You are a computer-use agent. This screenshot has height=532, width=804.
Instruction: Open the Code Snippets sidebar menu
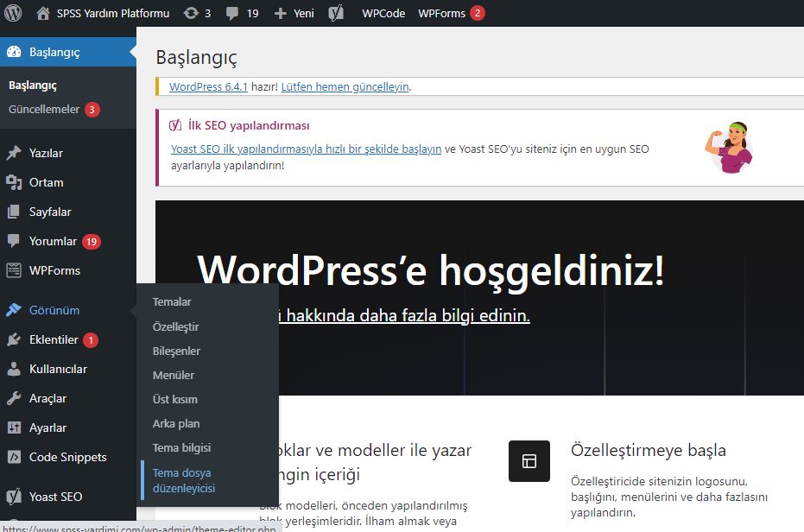pyautogui.click(x=68, y=457)
